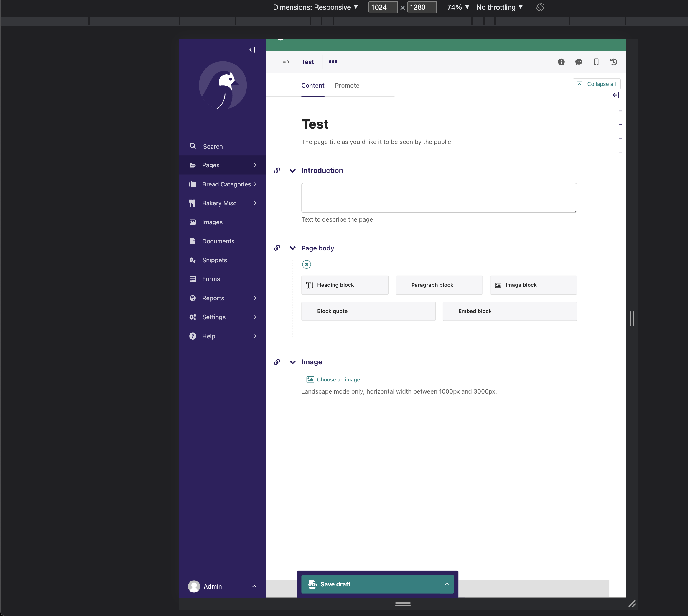The height and width of the screenshot is (616, 688).
Task: Open the page info side panel
Action: point(561,62)
